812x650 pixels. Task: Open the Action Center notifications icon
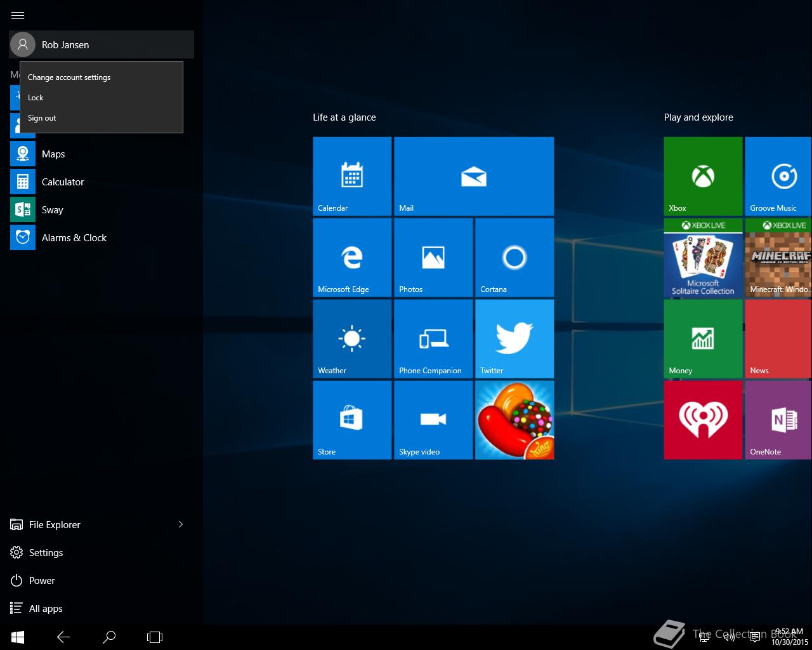755,637
